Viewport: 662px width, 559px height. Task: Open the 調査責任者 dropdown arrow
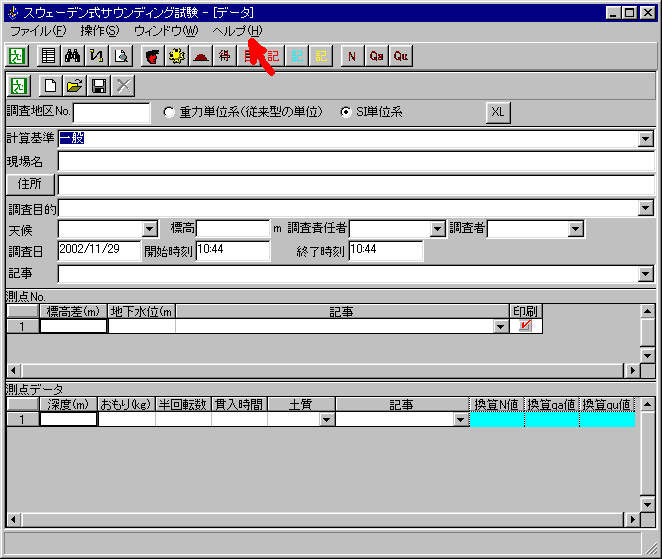pos(438,229)
